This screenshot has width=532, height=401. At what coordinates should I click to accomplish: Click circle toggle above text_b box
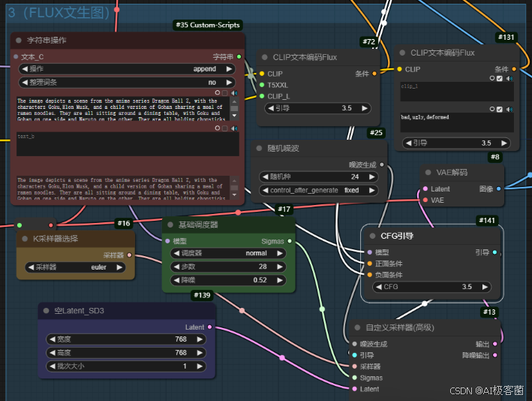tap(218, 128)
